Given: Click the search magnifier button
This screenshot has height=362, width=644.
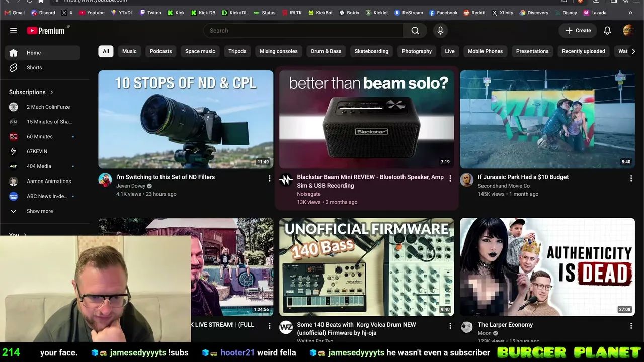Looking at the screenshot, I should click(x=415, y=31).
